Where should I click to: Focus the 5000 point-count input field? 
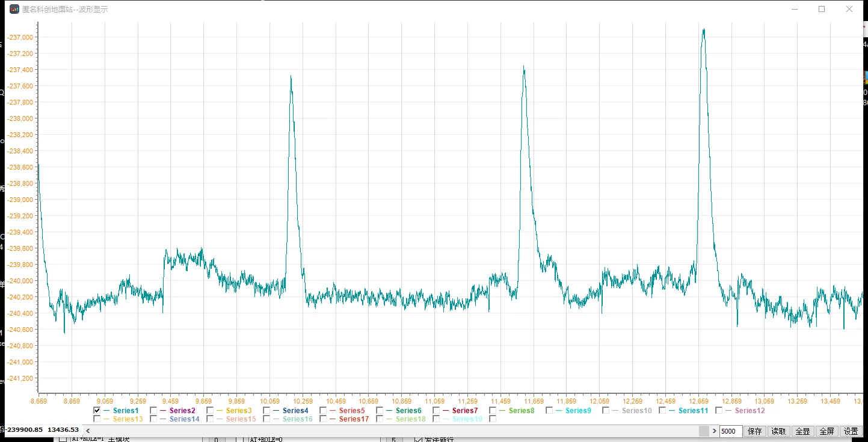[x=731, y=431]
